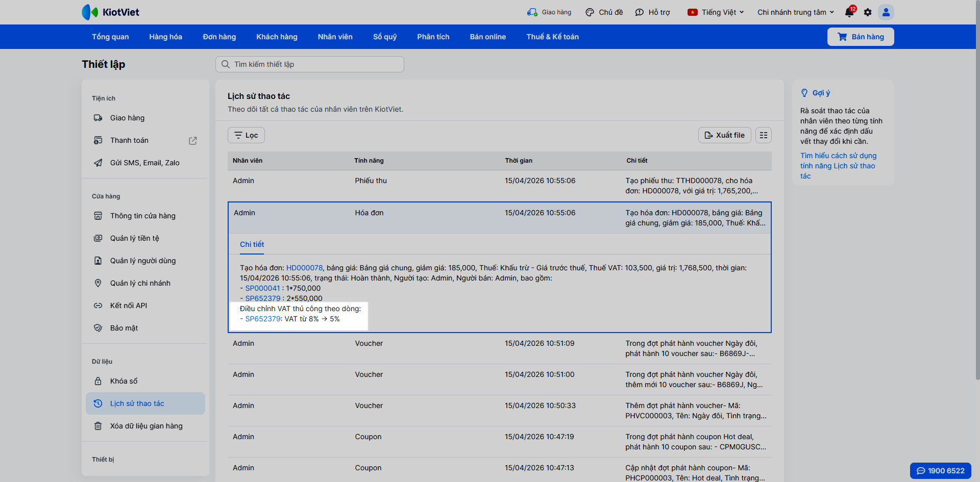This screenshot has width=980, height=482.
Task: Click the KiotViet logo
Action: 111,12
